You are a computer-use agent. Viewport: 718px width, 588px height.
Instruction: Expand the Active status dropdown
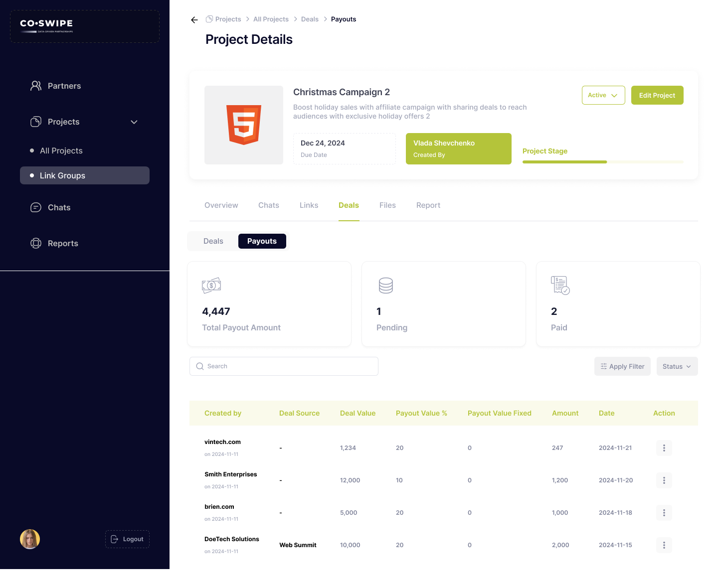[x=603, y=95]
